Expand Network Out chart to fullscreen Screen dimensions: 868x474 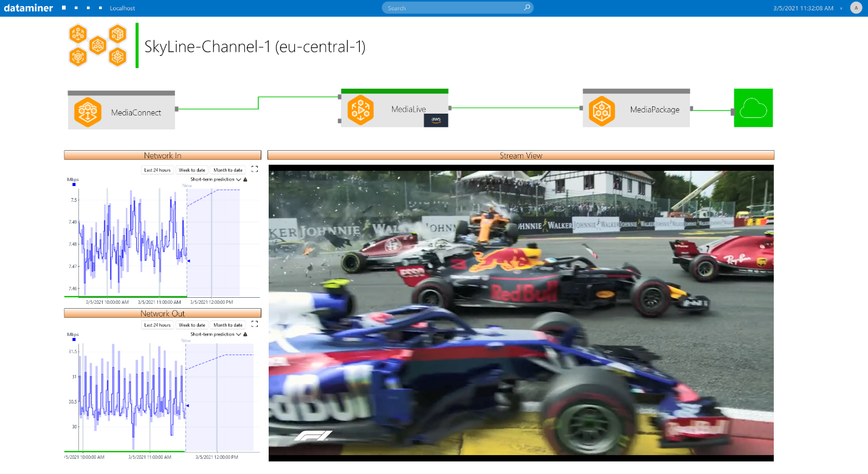point(255,325)
